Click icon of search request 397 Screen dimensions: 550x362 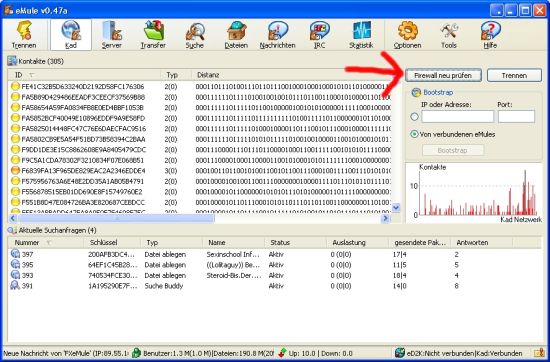tap(15, 254)
